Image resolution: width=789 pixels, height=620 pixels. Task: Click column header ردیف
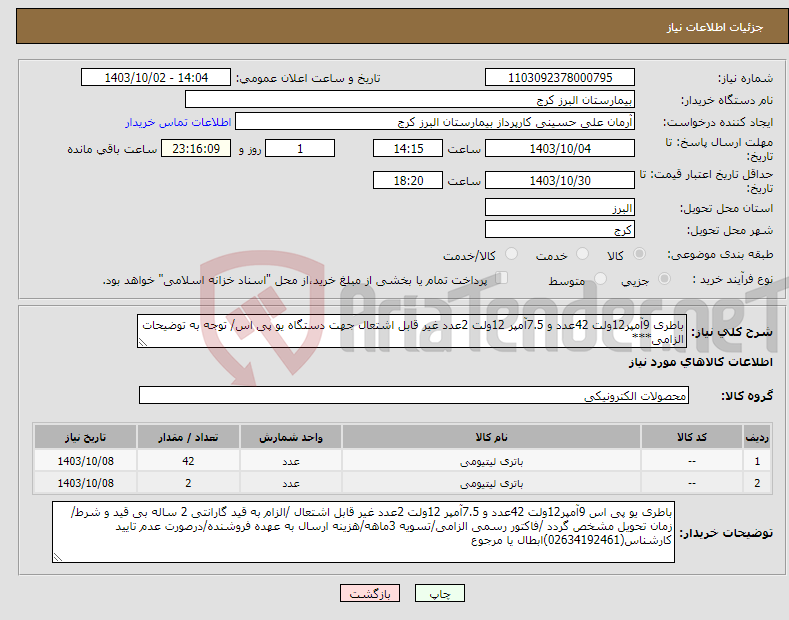point(757,437)
